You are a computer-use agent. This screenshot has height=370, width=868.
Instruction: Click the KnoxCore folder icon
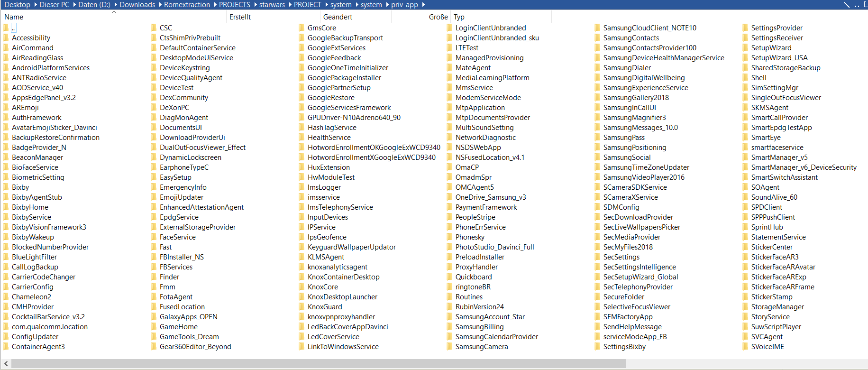tap(302, 287)
